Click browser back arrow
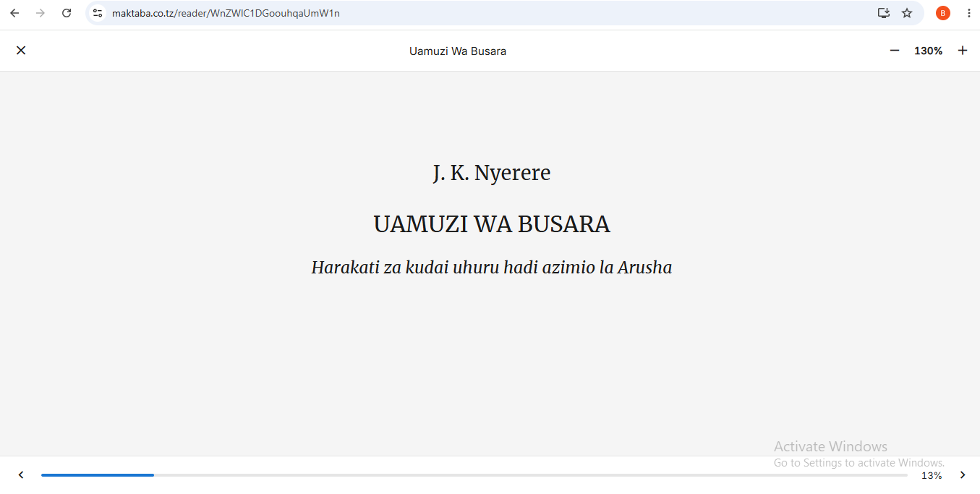Image resolution: width=980 pixels, height=494 pixels. [x=14, y=13]
